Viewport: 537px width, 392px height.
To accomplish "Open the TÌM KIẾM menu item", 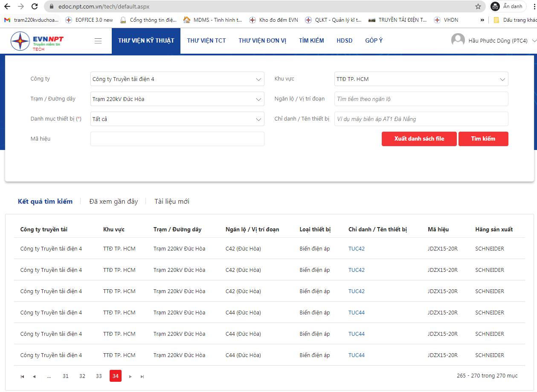I will click(311, 40).
